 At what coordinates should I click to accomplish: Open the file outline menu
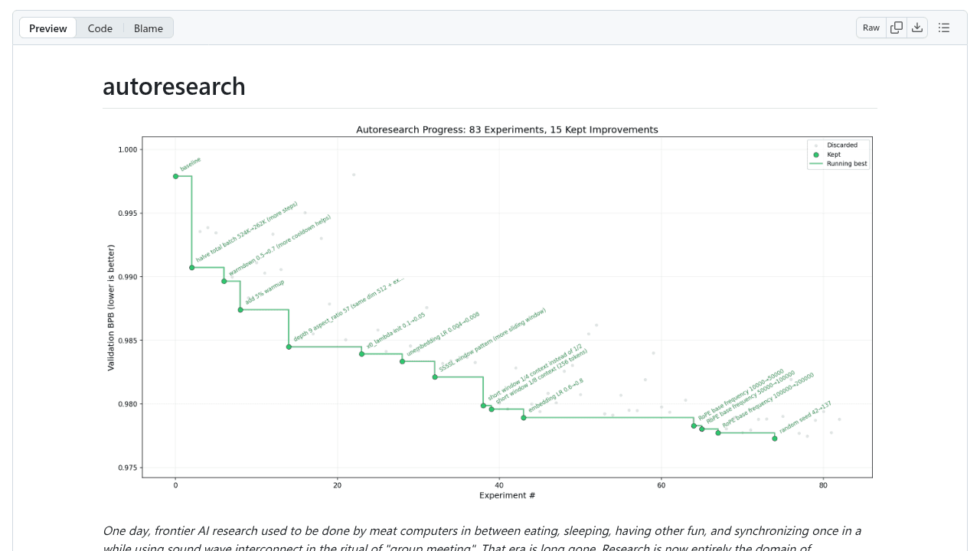pyautogui.click(x=944, y=27)
